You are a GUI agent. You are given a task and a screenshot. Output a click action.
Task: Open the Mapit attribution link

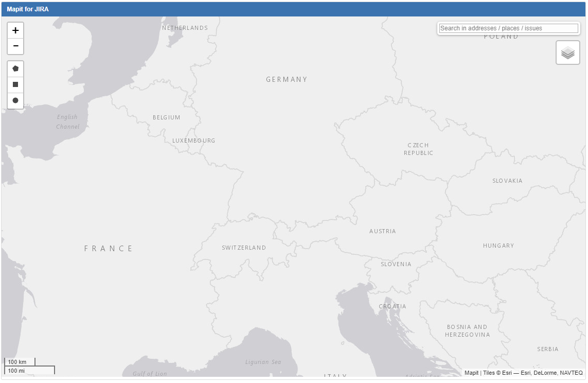click(x=472, y=373)
